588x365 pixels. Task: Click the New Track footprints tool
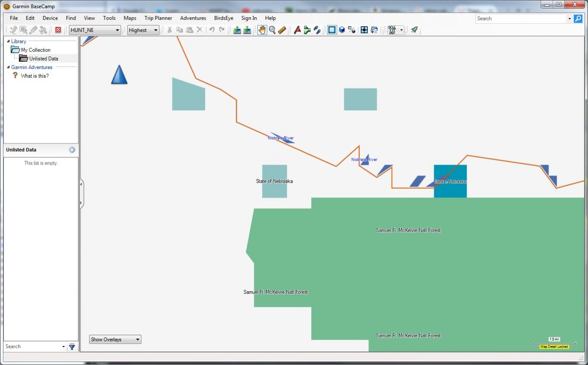[317, 30]
